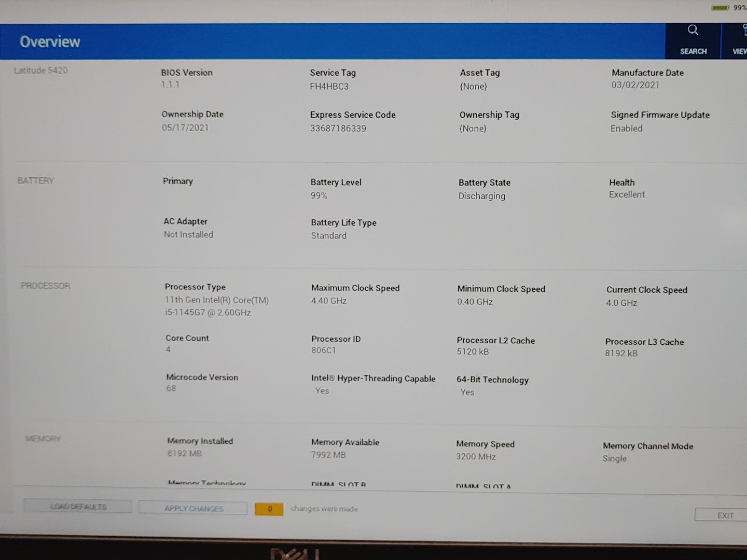Select the PROCESSOR section heading
This screenshot has height=560, width=747.
[46, 286]
